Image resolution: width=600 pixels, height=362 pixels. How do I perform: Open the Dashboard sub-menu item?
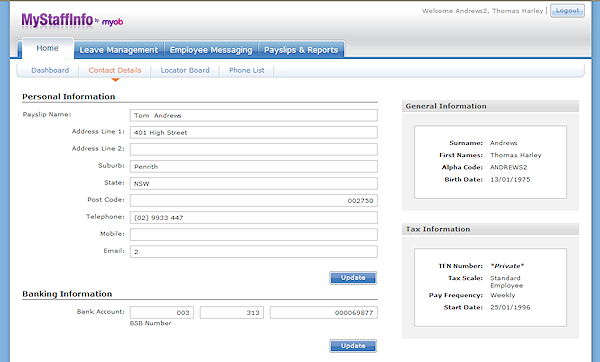[50, 70]
